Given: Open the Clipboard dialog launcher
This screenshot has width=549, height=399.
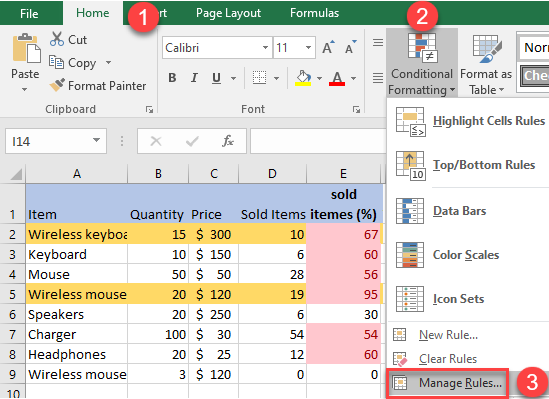Looking at the screenshot, I should coord(150,110).
